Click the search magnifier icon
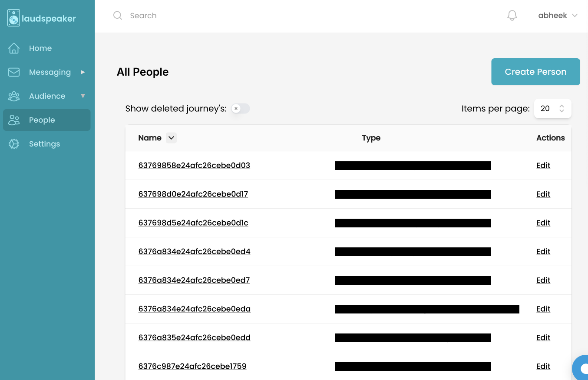The width and height of the screenshot is (588, 380). (x=117, y=16)
